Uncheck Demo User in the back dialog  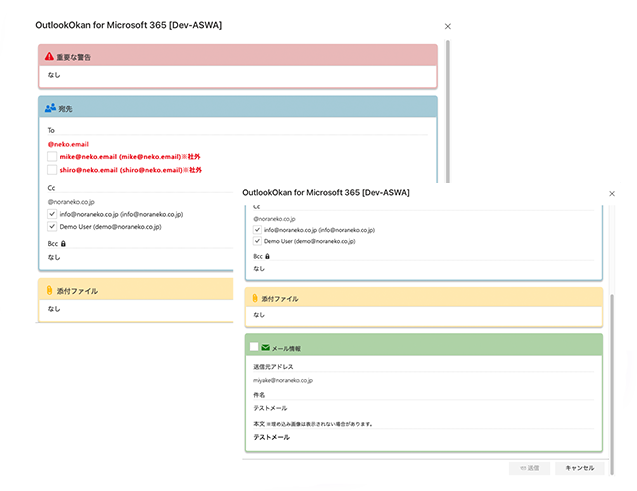[x=52, y=226]
